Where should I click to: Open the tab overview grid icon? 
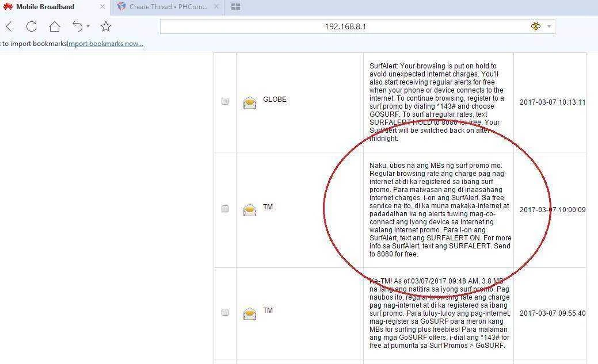(236, 7)
